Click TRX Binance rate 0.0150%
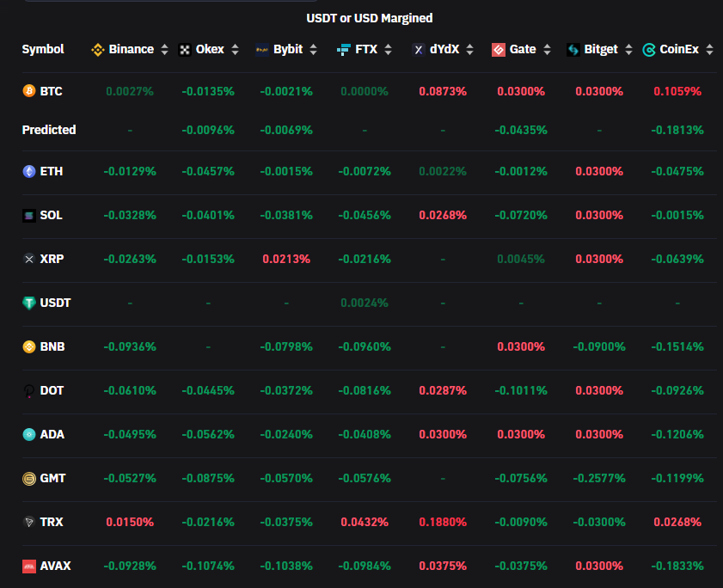723x588 pixels. (x=130, y=522)
